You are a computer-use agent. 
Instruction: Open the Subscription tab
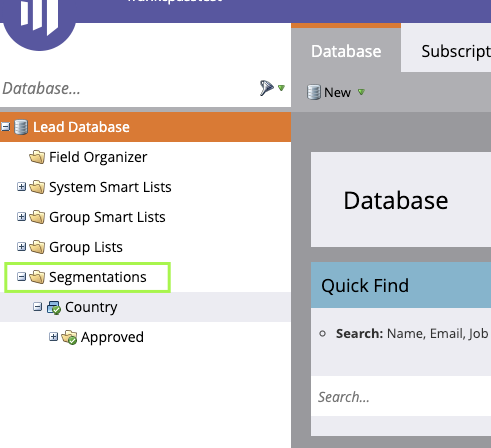tap(446, 50)
